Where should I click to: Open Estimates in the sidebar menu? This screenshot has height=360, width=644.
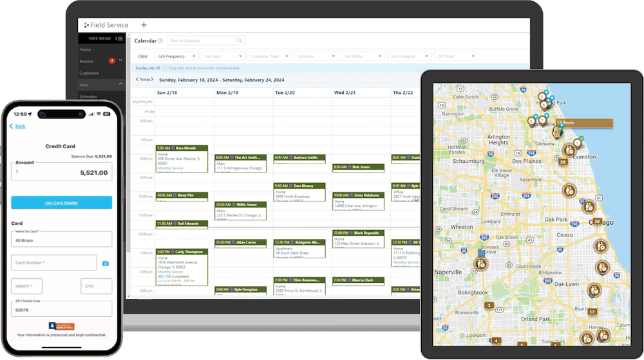tap(88, 97)
